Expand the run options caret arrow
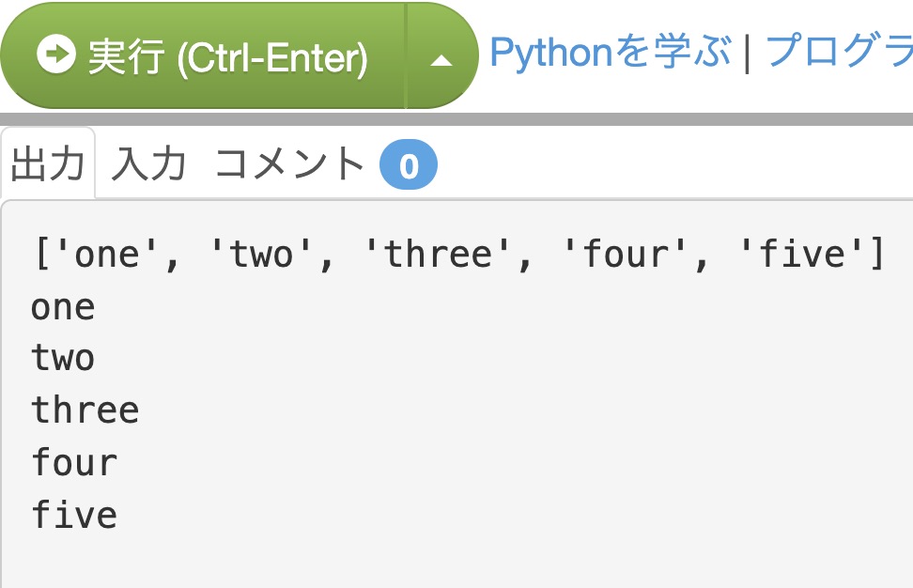This screenshot has height=588, width=913. (x=441, y=60)
